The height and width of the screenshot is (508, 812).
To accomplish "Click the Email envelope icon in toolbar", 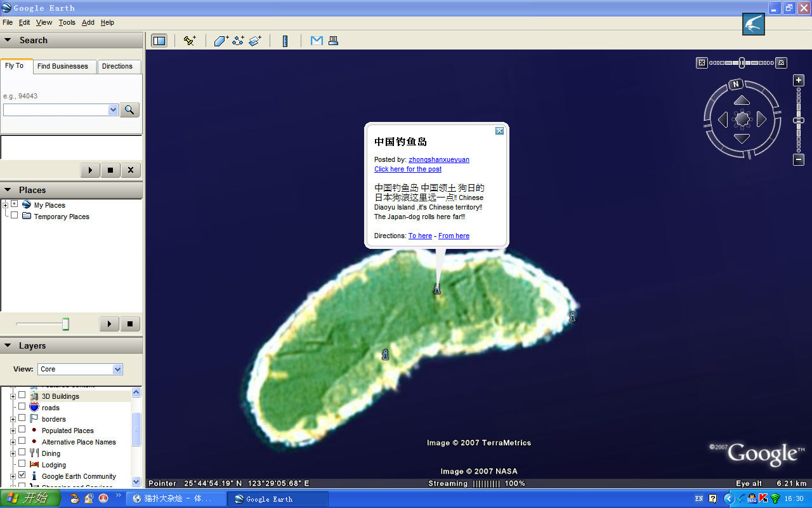I will tap(317, 41).
